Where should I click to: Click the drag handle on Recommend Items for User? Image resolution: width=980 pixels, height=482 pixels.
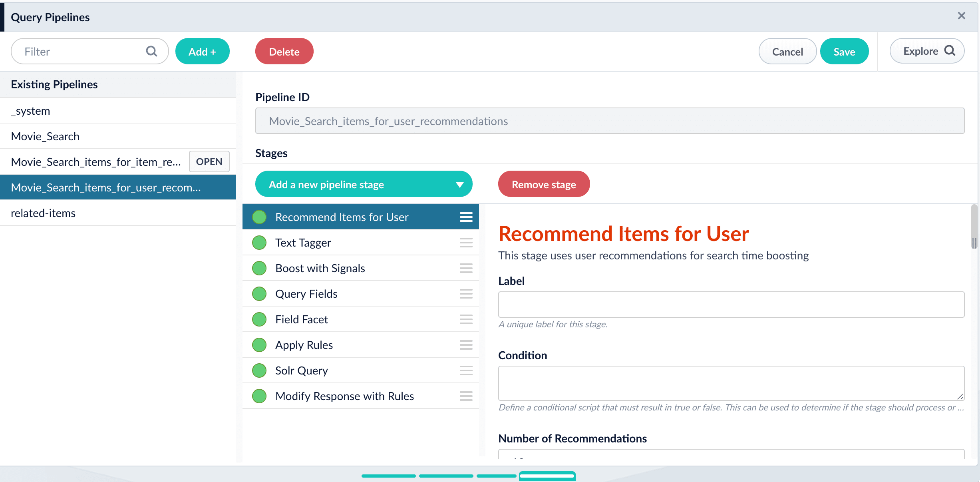point(465,217)
